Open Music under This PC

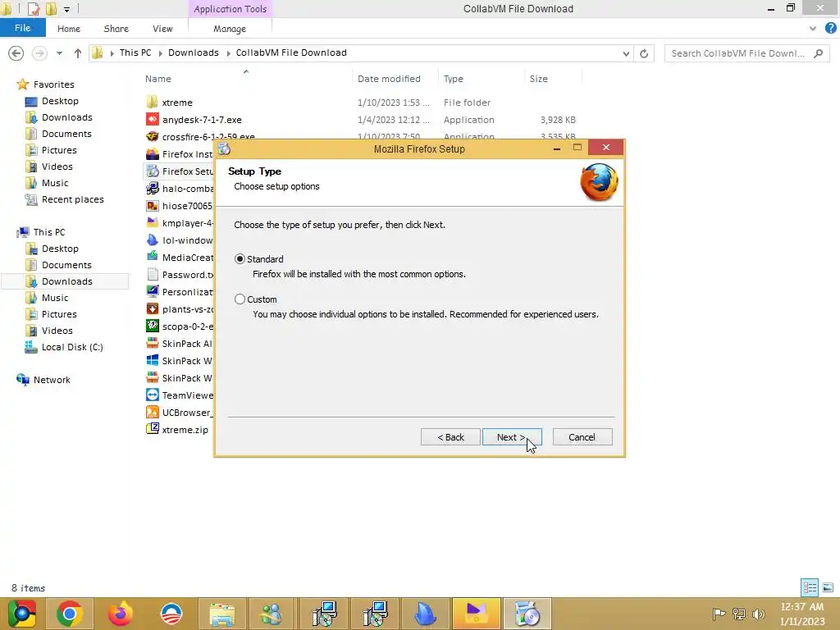55,298
